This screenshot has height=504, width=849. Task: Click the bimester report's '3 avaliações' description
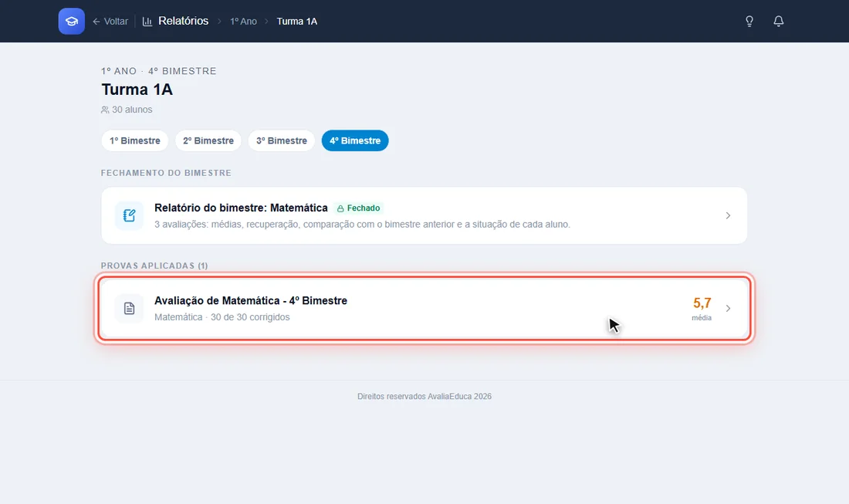pos(362,224)
